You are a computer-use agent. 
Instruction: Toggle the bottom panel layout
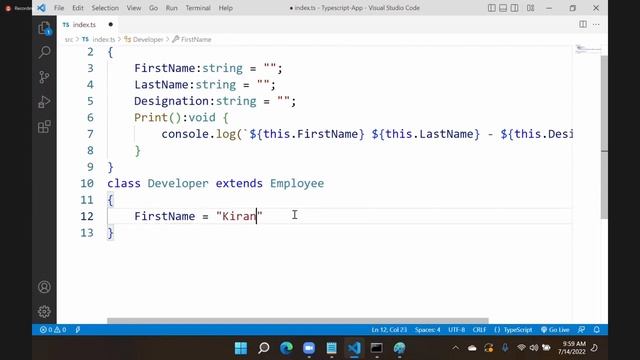[x=503, y=8]
